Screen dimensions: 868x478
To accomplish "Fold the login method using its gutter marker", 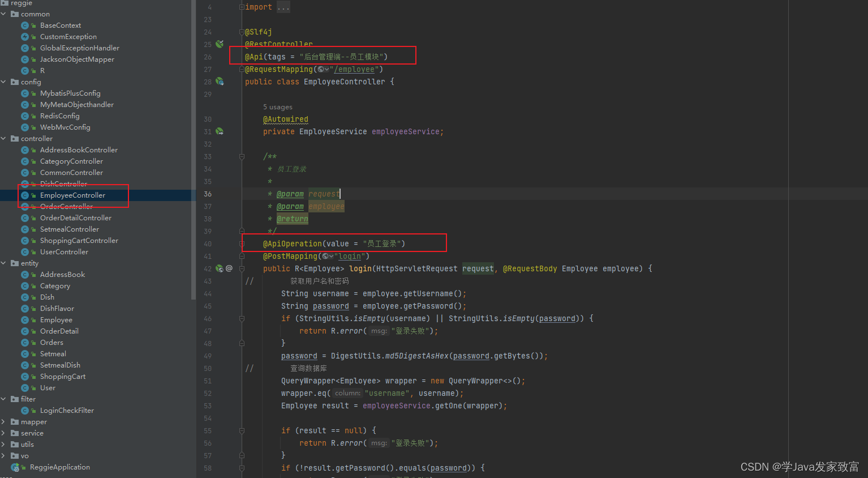I will click(x=242, y=268).
